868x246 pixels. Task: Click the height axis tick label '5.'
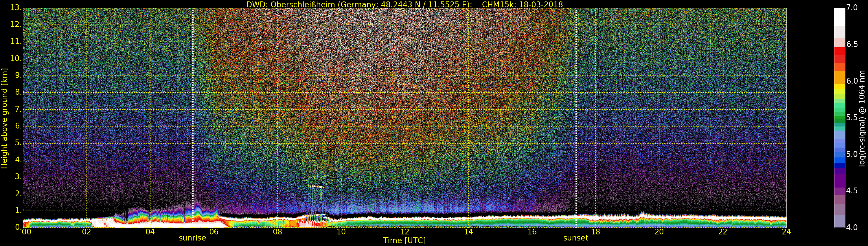pos(18,143)
